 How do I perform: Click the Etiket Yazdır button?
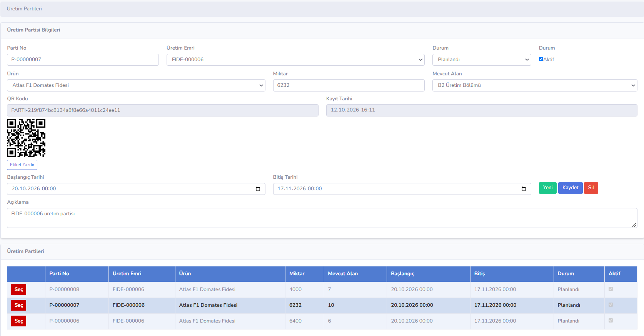[x=22, y=165]
